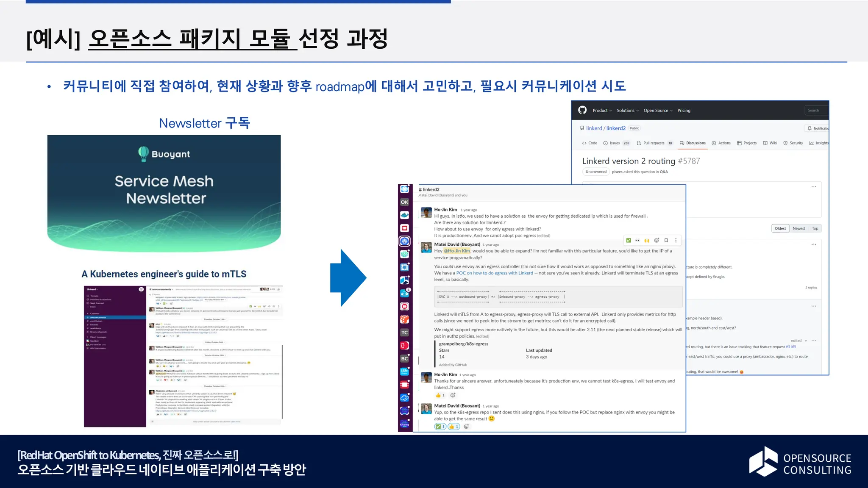Open the Projects tab

[x=747, y=143]
